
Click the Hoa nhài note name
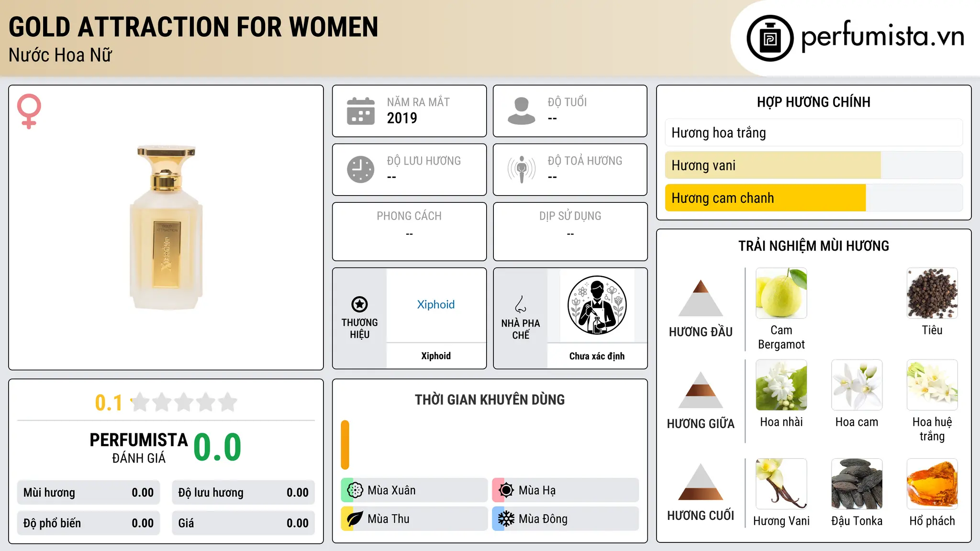pyautogui.click(x=781, y=422)
